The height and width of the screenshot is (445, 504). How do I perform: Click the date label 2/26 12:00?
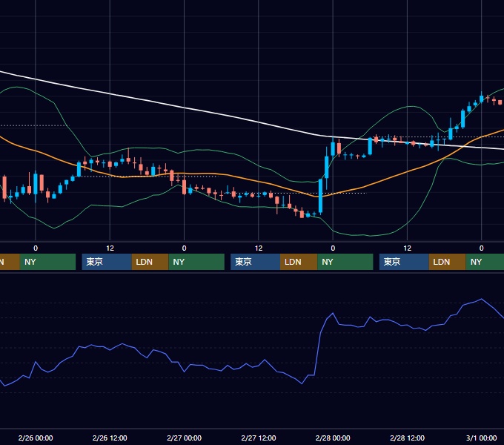110,438
